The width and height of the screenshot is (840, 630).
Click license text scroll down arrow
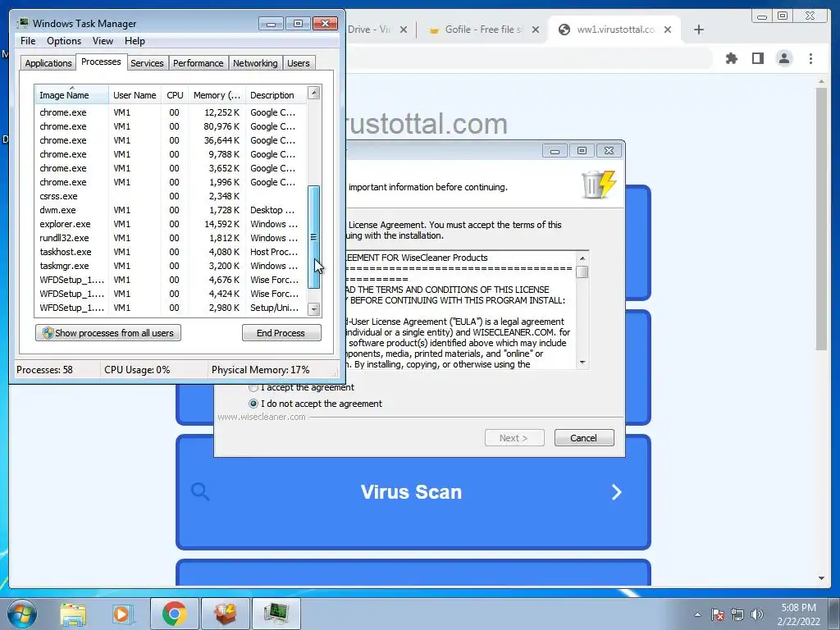pyautogui.click(x=582, y=363)
